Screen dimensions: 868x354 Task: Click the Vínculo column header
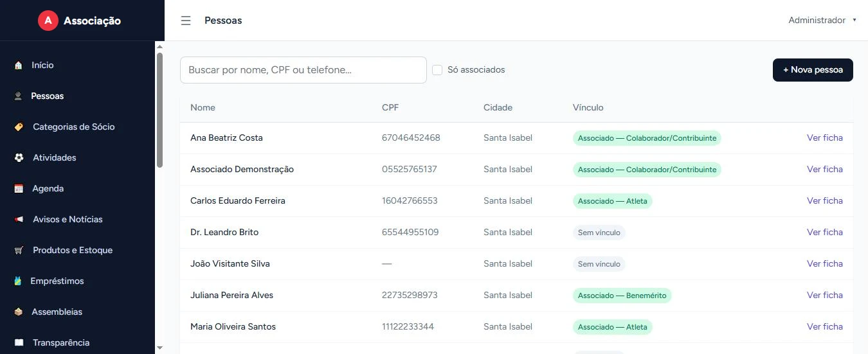(x=588, y=108)
